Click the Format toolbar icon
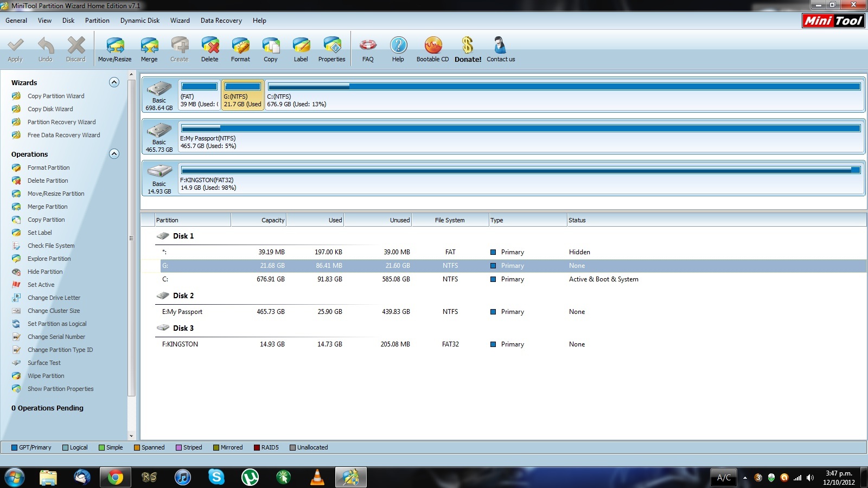 coord(240,49)
